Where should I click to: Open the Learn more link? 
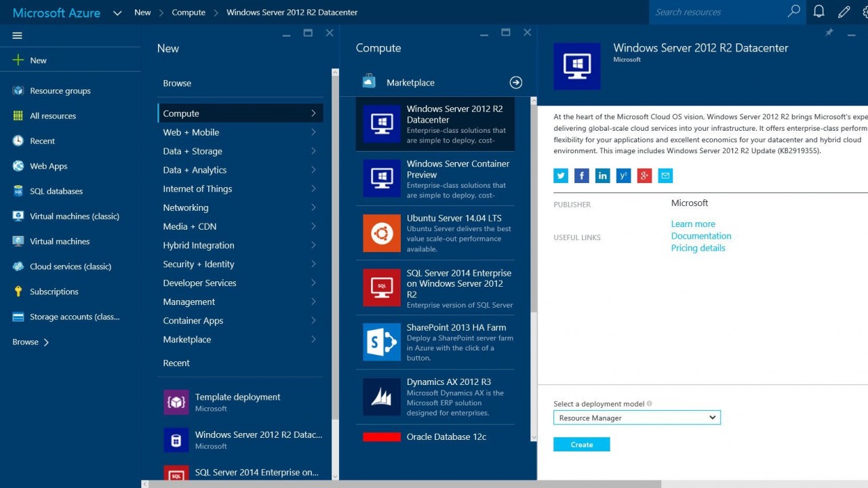[x=693, y=224]
